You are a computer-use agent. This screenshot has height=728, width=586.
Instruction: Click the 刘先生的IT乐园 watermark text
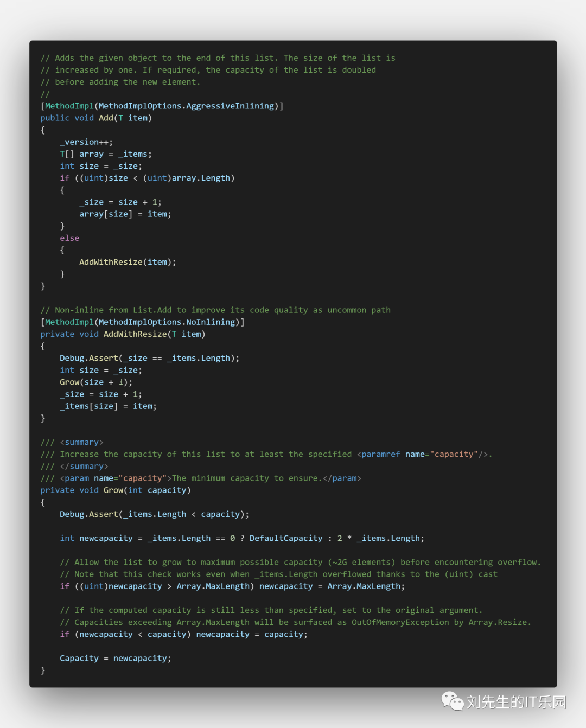pos(516,702)
